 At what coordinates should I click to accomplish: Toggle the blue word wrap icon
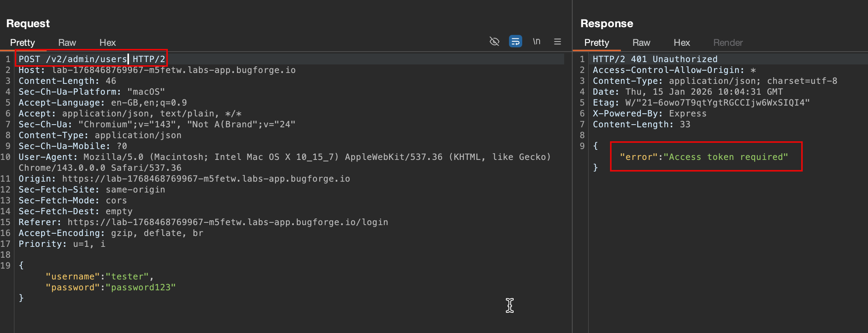coord(515,42)
